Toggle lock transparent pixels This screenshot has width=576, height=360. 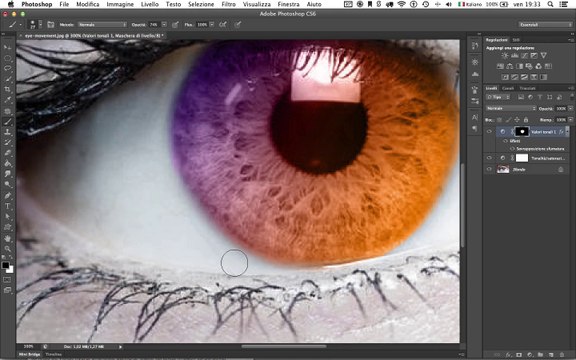pos(499,120)
